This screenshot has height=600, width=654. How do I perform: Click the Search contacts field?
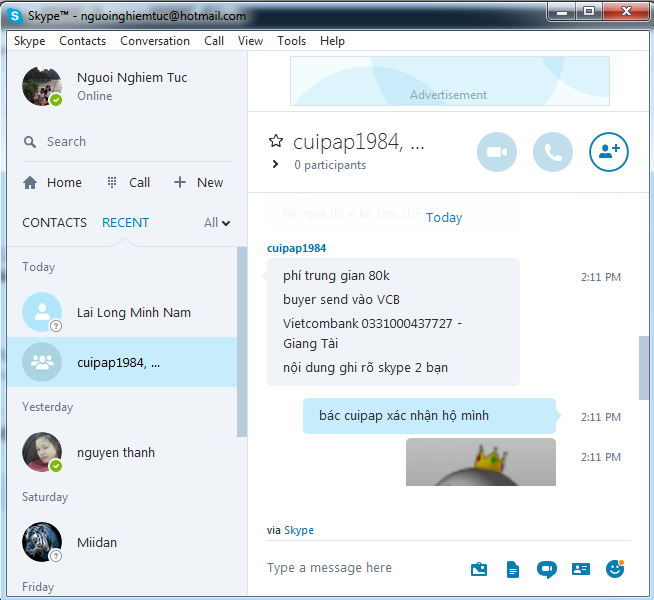tap(127, 142)
